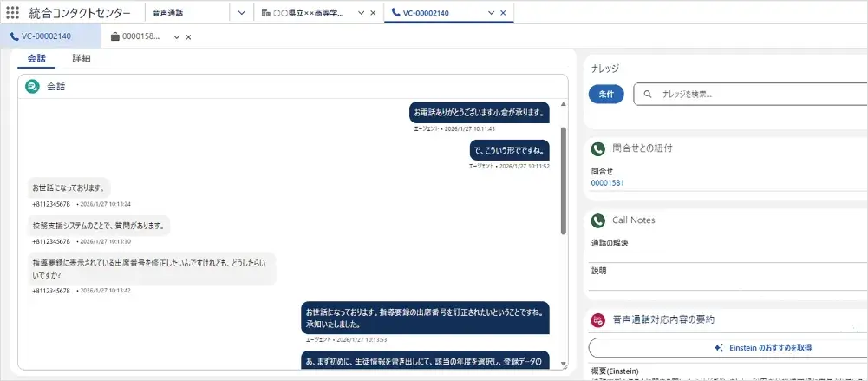
Task: Click the 統合コンタクトセンター app name
Action: (x=80, y=13)
